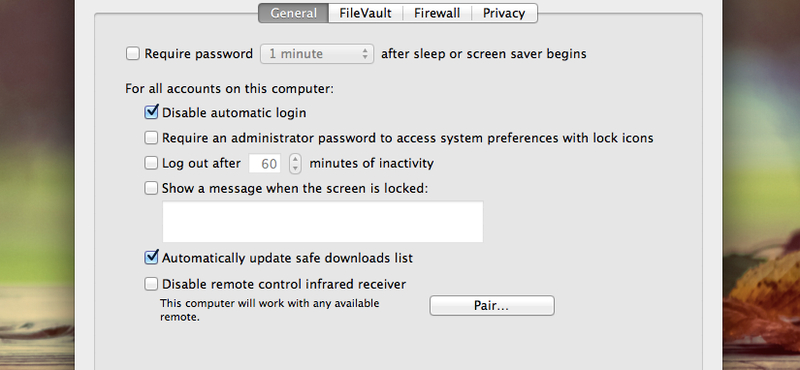Screen dimensions: 800x370
Task: Click the 60 minutes inactivity field
Action: (268, 163)
